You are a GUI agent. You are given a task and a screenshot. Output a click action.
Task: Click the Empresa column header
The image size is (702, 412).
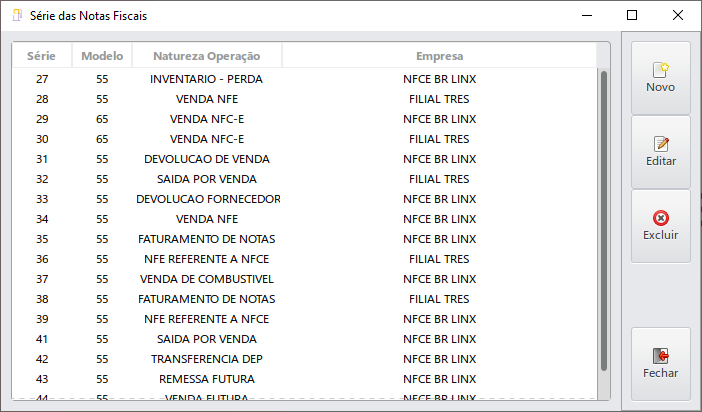439,56
